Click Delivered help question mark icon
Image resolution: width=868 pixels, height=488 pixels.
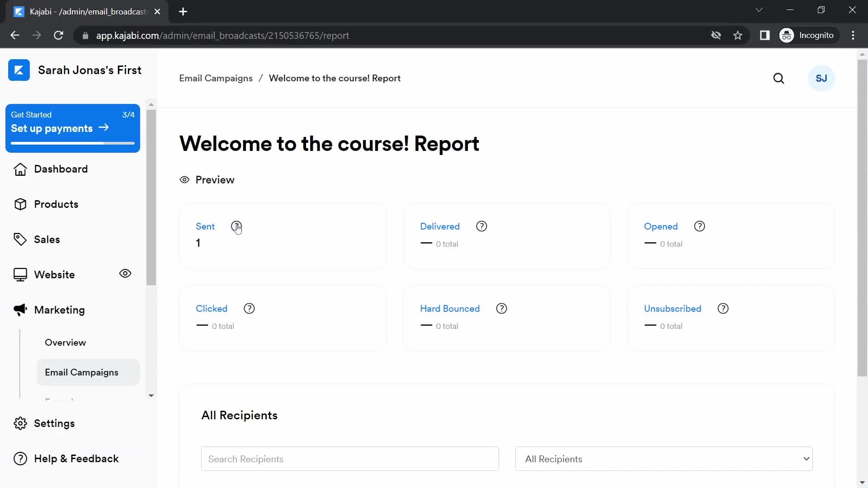[481, 226]
